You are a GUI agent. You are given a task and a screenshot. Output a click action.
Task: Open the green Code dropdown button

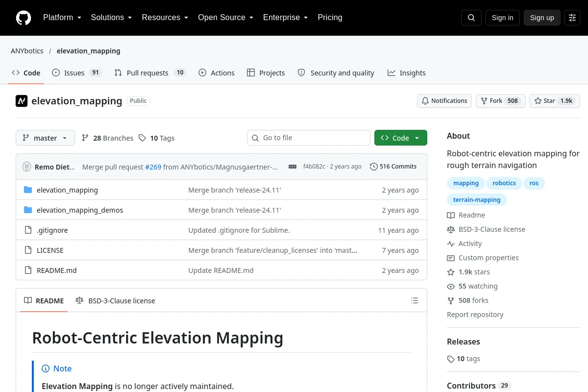401,138
